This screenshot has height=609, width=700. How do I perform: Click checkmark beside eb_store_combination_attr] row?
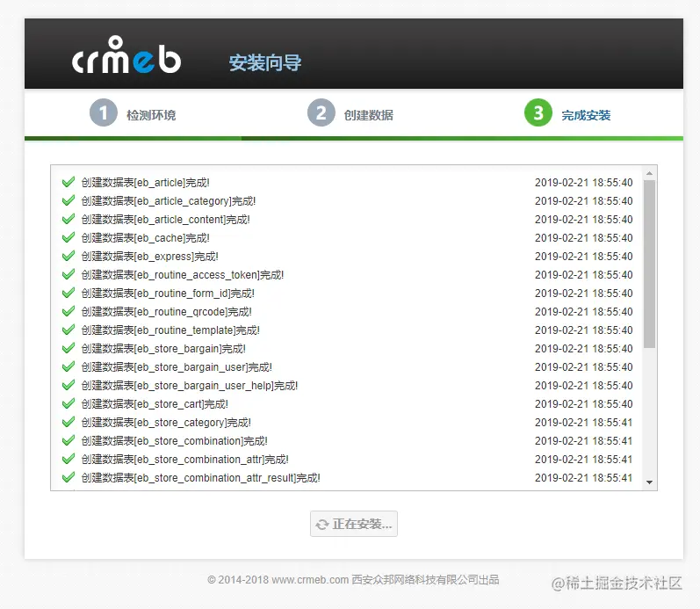69,459
